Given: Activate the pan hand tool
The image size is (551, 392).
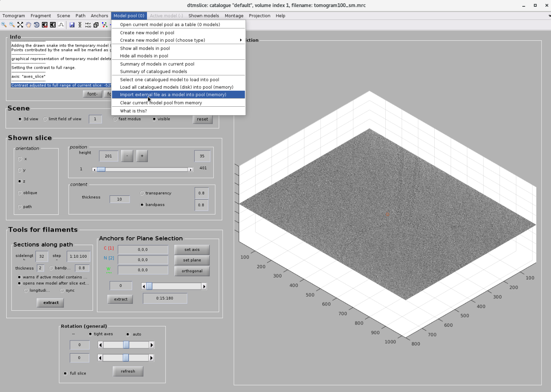Looking at the screenshot, I should point(28,25).
